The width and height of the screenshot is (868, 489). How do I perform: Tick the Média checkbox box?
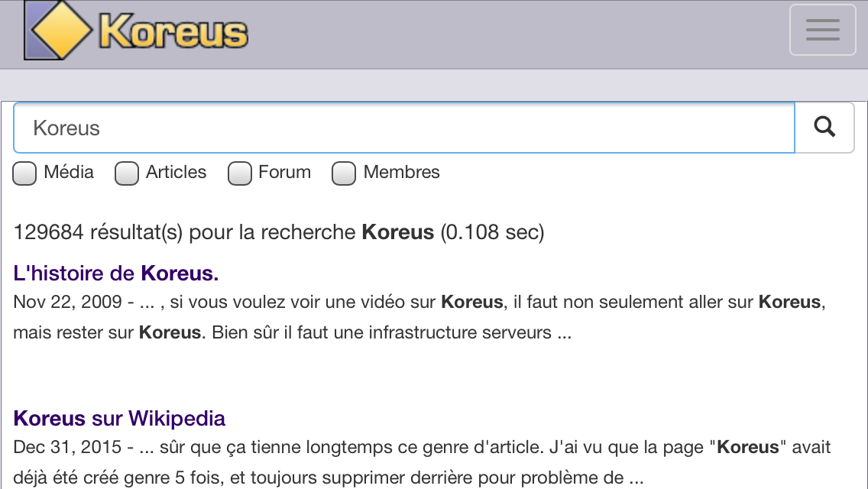(25, 173)
